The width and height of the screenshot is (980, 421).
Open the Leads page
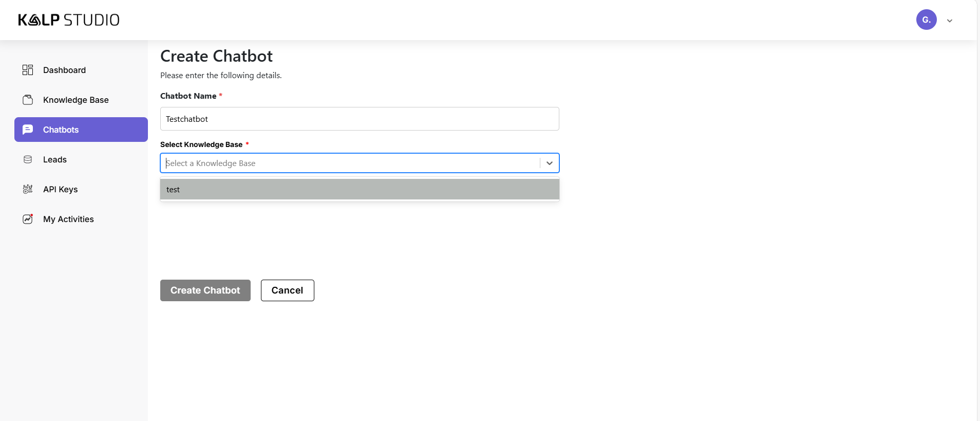click(x=55, y=159)
